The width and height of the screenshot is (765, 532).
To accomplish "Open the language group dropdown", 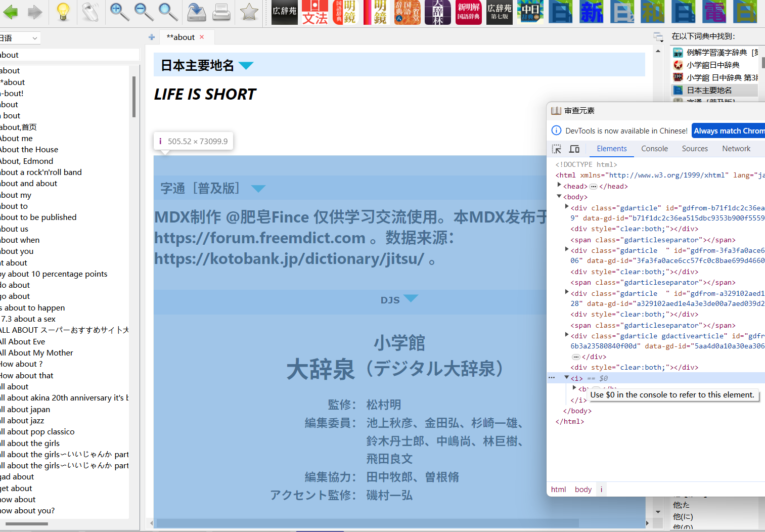I will (x=20, y=38).
